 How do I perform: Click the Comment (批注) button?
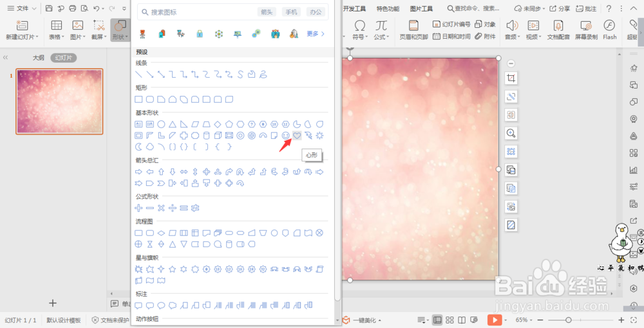(x=586, y=8)
